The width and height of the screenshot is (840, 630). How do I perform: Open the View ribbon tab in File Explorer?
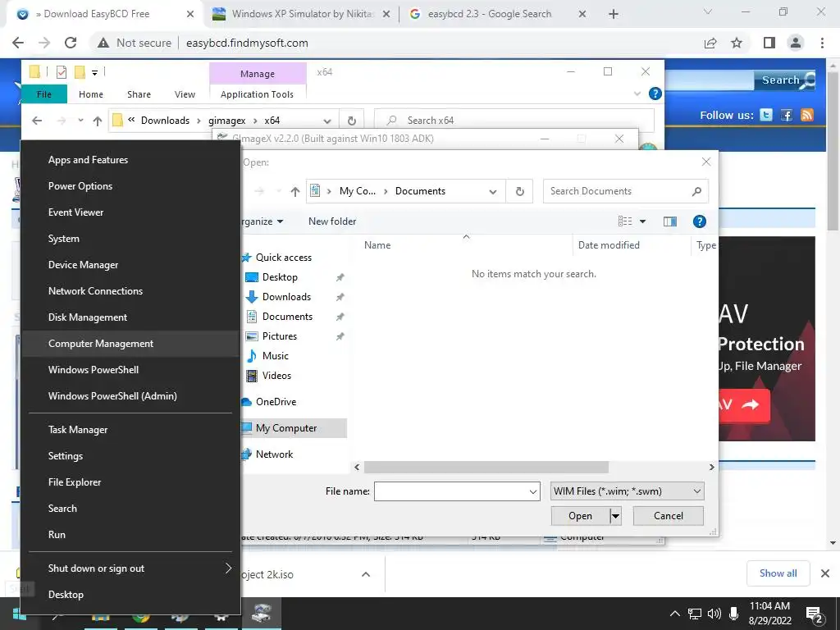[x=185, y=94]
